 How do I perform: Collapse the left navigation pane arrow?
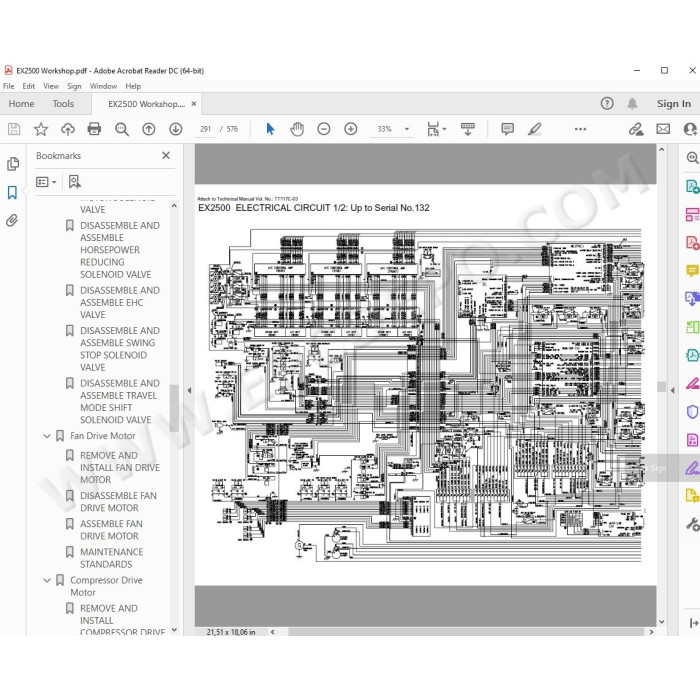pyautogui.click(x=189, y=390)
